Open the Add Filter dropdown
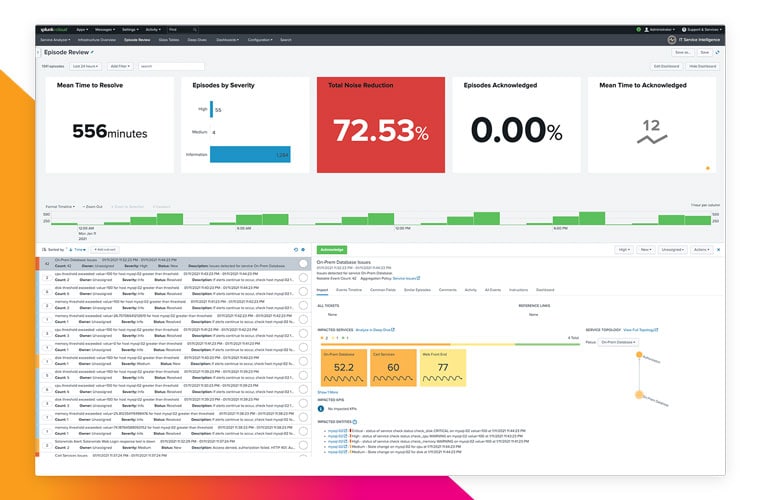The width and height of the screenshot is (760, 500). click(120, 66)
